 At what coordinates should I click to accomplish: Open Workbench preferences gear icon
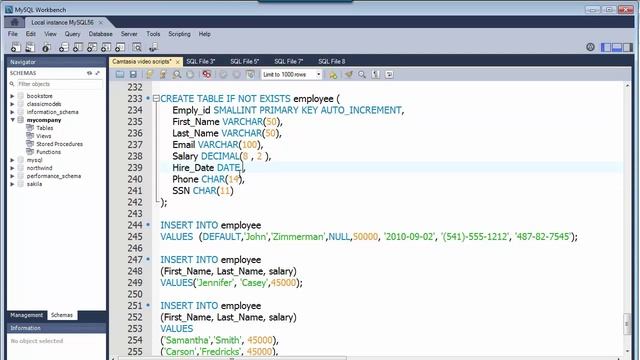(x=590, y=47)
